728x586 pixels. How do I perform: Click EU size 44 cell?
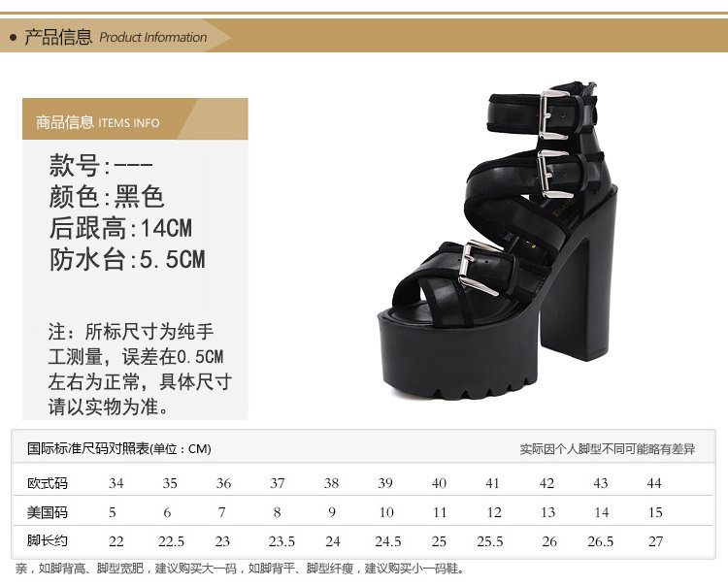click(x=654, y=483)
